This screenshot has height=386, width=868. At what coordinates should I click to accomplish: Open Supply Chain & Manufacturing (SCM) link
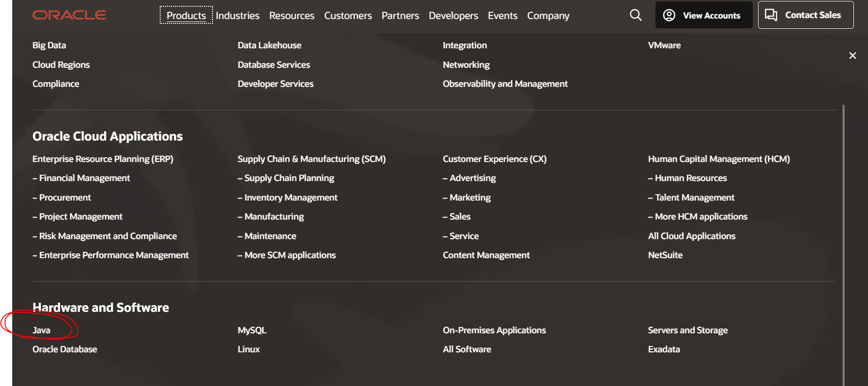[312, 159]
